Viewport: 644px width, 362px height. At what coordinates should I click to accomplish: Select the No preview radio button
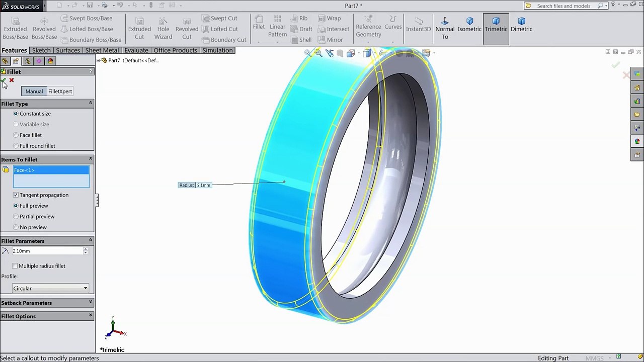(16, 227)
